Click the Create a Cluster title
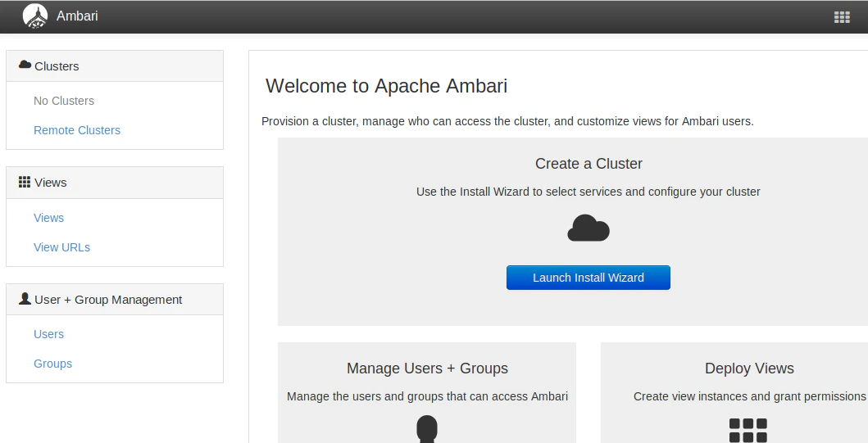Viewport: 868px width, 443px height. coord(589,164)
